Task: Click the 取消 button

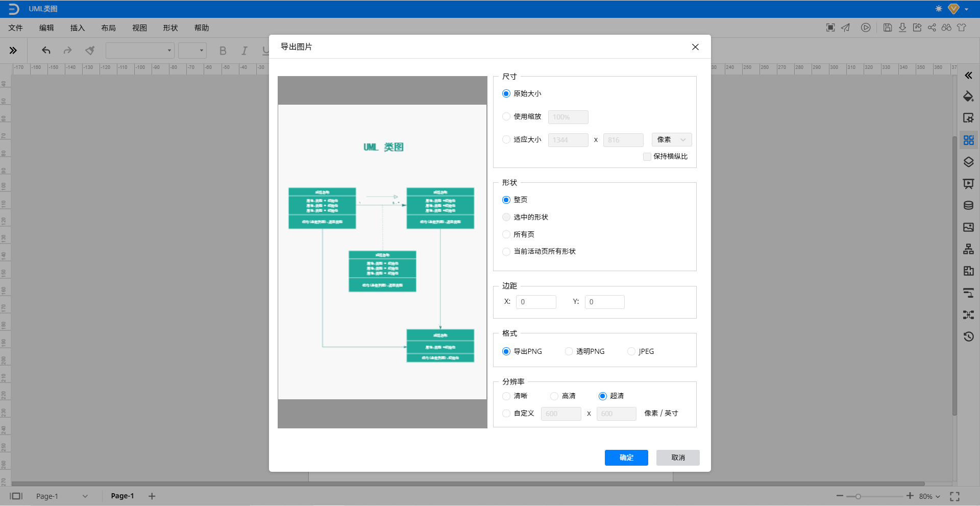Action: click(677, 457)
